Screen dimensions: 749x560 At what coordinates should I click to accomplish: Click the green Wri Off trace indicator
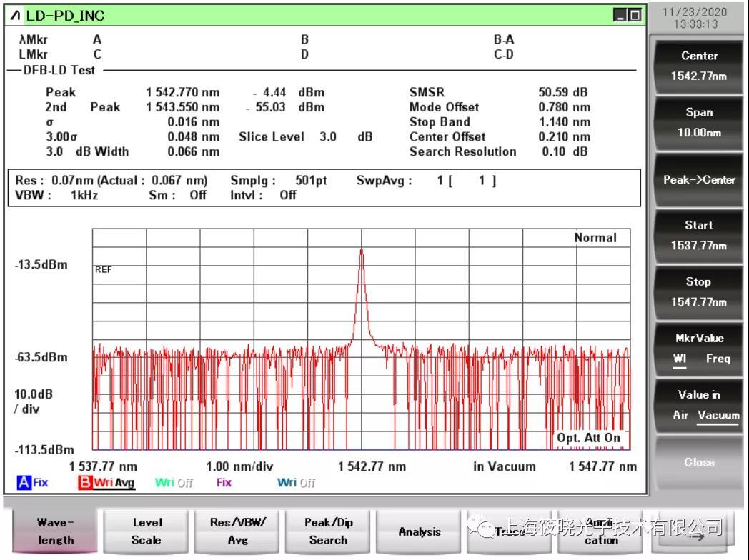pyautogui.click(x=174, y=482)
